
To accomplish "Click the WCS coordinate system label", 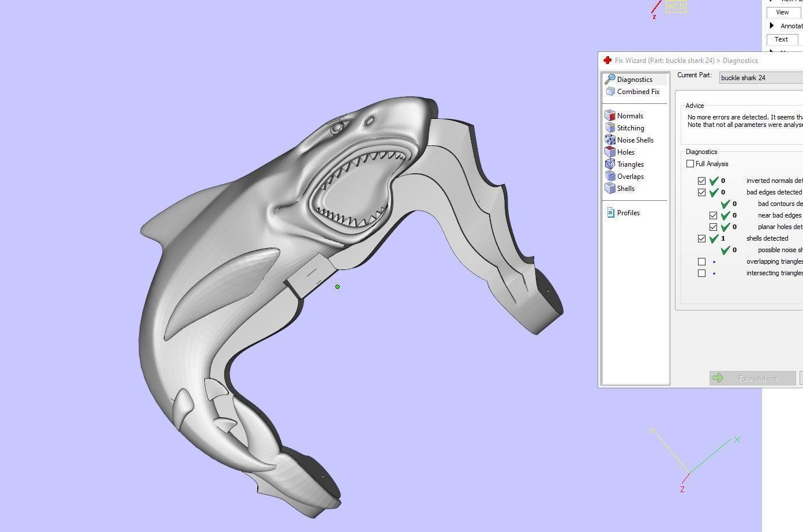I will [676, 7].
